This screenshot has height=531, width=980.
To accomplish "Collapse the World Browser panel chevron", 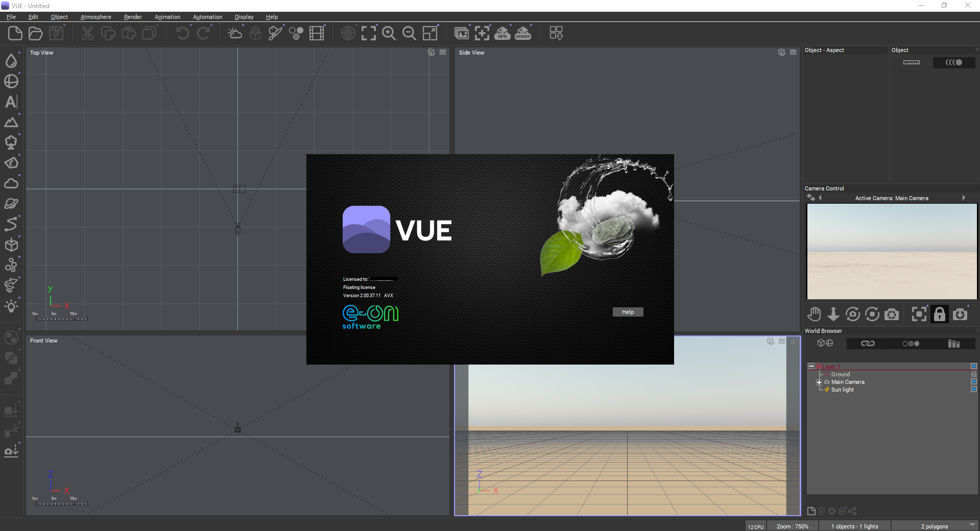I will (977, 330).
